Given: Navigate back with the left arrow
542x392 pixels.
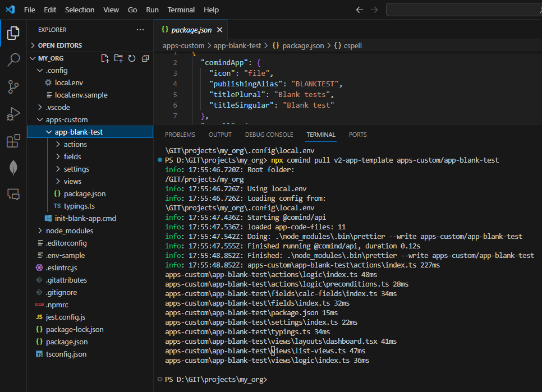Looking at the screenshot, I should 360,10.
